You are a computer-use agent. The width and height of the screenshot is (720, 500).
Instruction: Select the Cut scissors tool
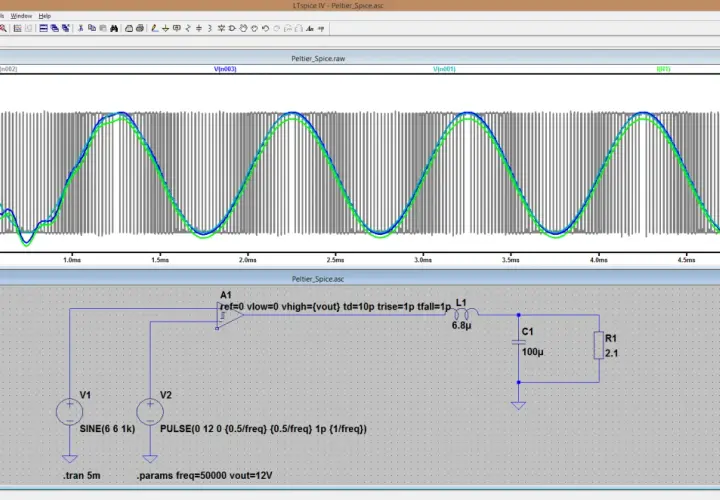pyautogui.click(x=80, y=28)
